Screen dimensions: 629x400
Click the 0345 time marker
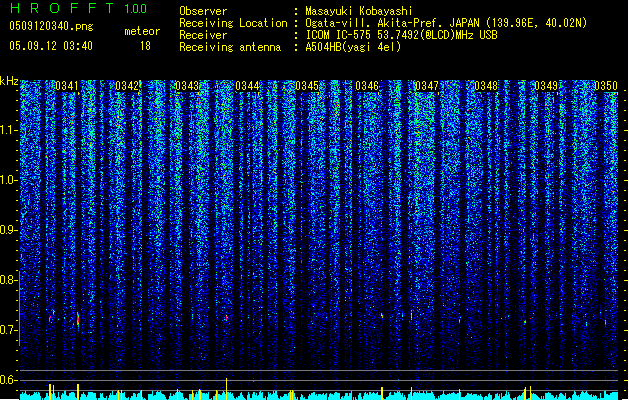coord(307,86)
